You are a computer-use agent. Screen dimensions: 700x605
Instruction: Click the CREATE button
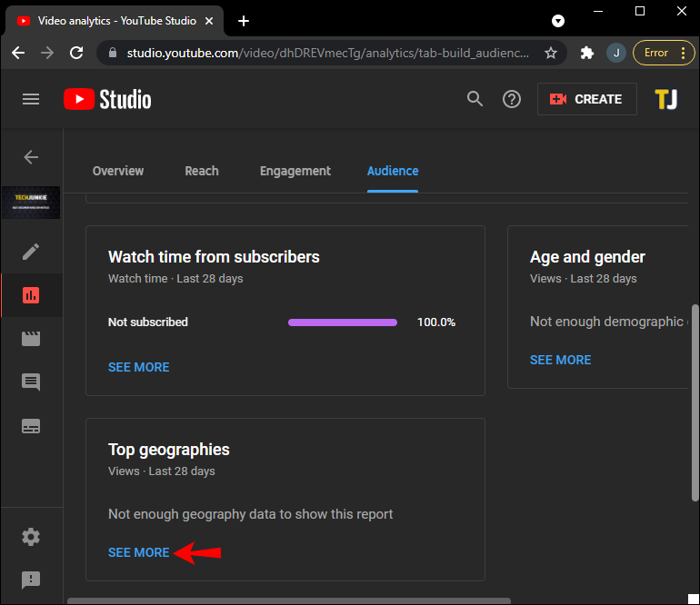pos(586,99)
